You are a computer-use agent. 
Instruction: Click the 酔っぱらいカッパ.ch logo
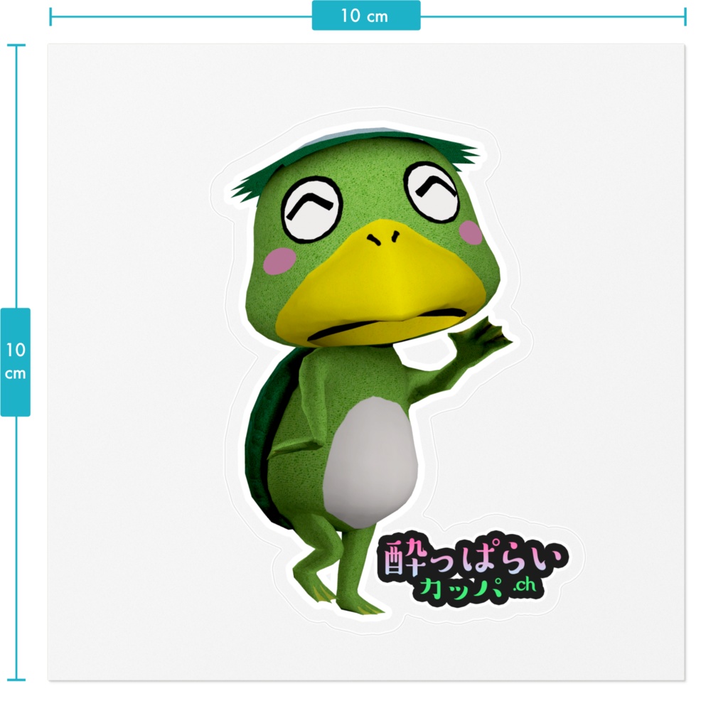point(473,571)
